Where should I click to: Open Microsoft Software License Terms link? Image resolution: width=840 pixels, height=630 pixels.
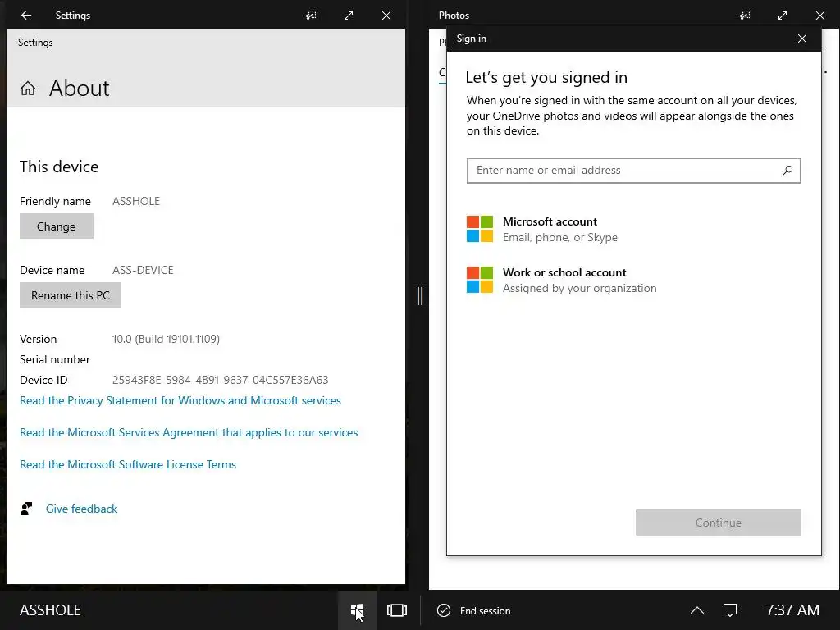point(127,464)
